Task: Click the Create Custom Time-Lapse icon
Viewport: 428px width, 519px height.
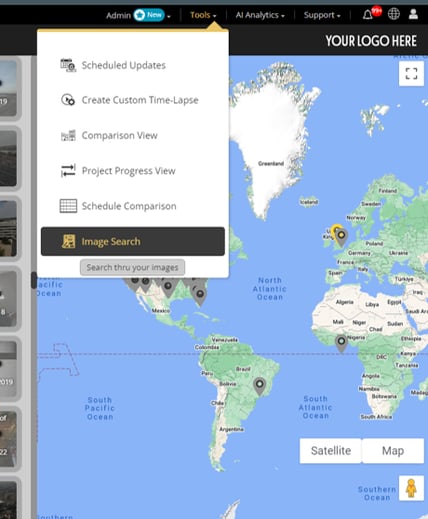Action: 68,100
